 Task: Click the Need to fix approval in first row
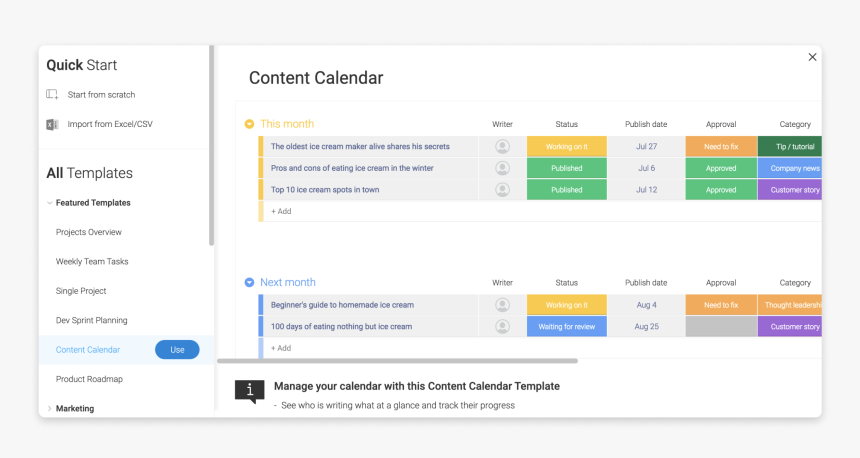point(721,146)
